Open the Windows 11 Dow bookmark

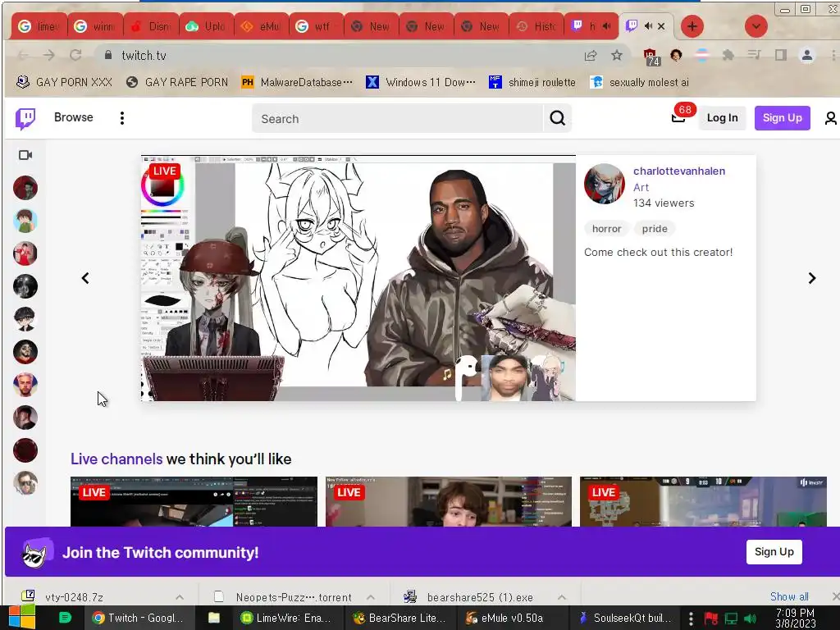[x=421, y=82]
